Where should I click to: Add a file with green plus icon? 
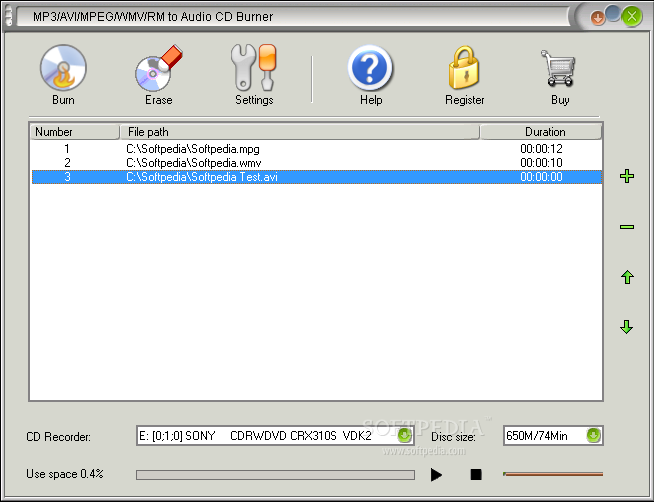pos(627,176)
